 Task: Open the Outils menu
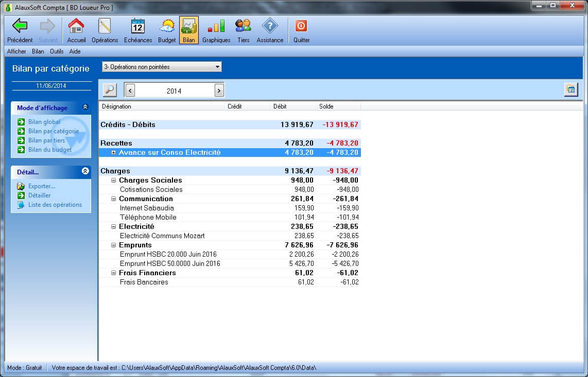coord(57,51)
